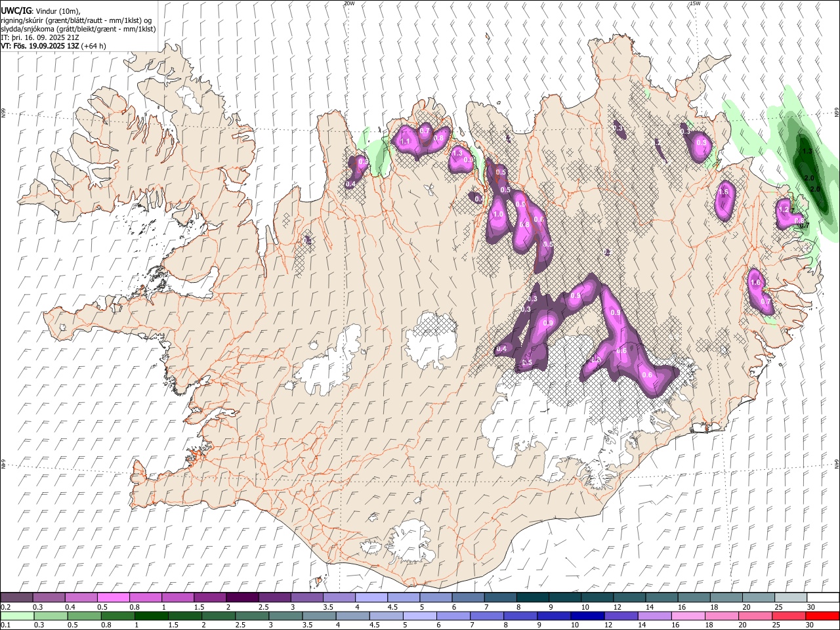Click the '1.0' precipitation value on the map

click(x=498, y=215)
